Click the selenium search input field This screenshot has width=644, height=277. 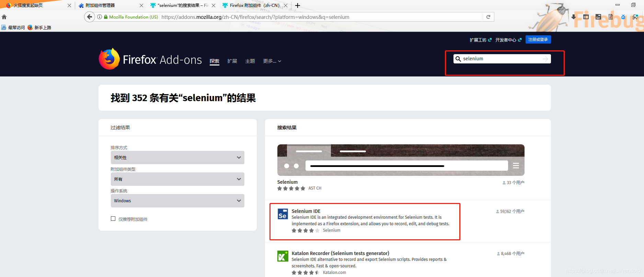click(502, 59)
